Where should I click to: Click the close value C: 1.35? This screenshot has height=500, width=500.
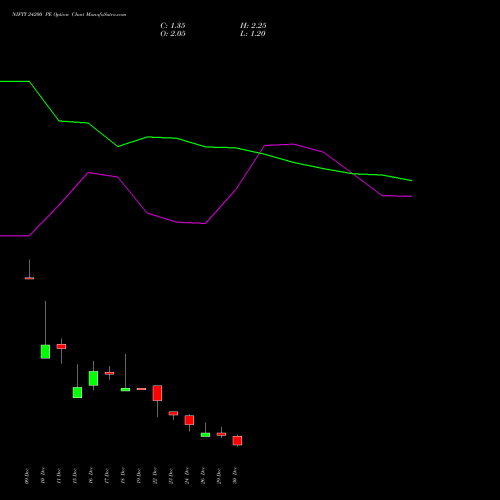(173, 26)
